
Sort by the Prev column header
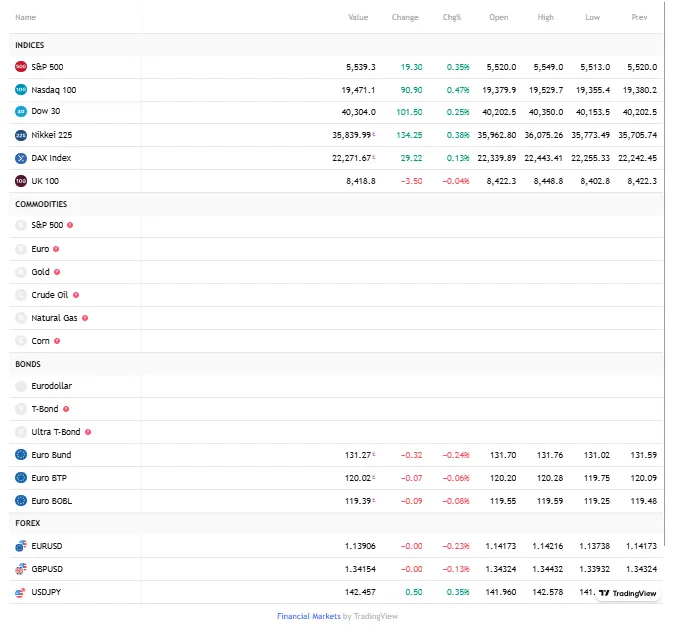click(x=639, y=17)
